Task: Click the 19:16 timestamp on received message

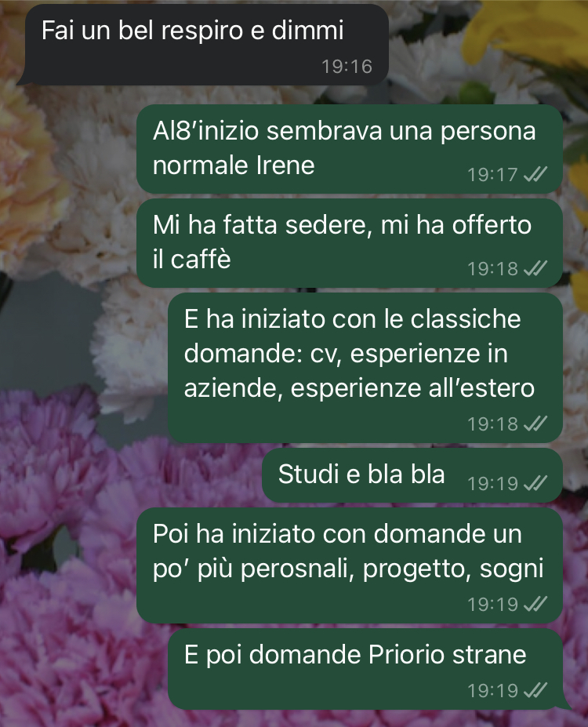Action: (x=347, y=67)
